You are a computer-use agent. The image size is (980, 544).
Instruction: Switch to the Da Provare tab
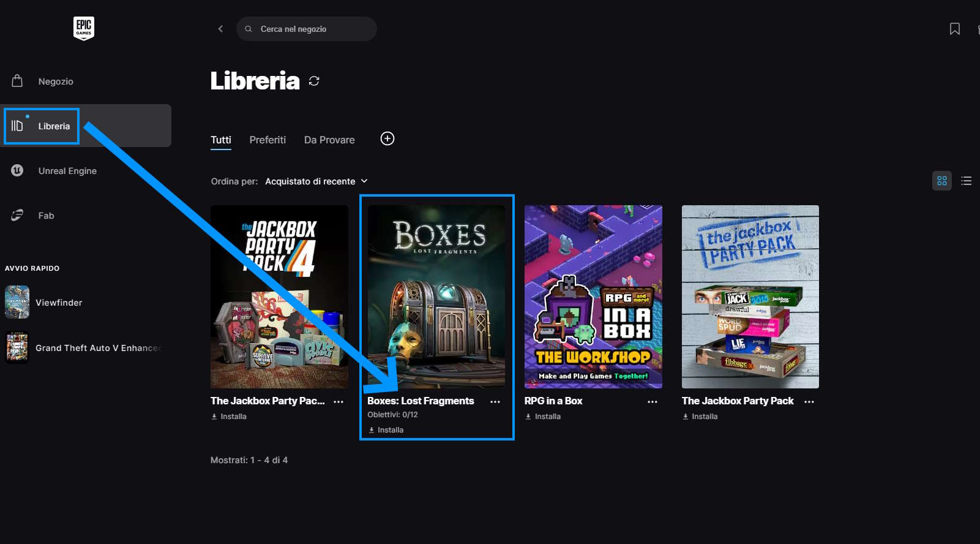tap(329, 140)
